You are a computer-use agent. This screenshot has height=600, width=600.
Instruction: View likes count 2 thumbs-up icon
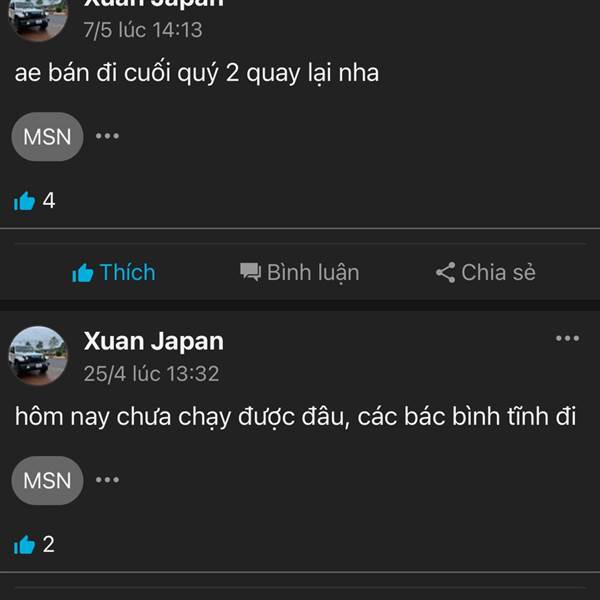(x=24, y=545)
